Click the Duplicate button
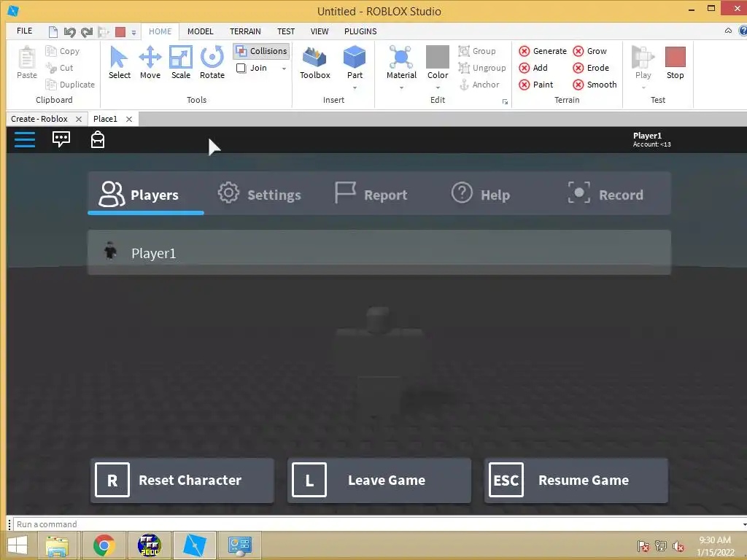Screen dimensions: 747x560 pyautogui.click(x=70, y=85)
